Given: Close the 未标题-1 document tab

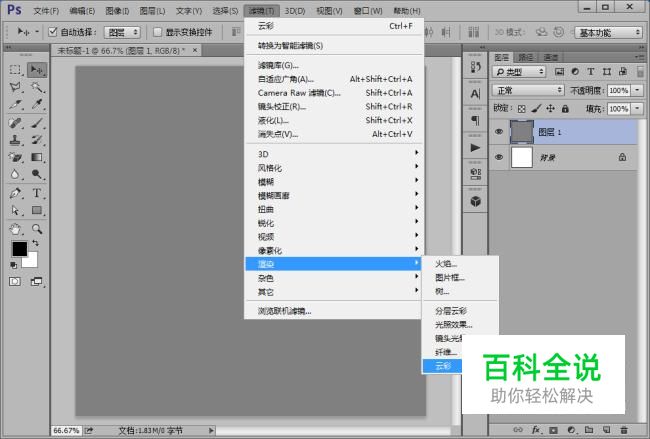Looking at the screenshot, I should (194, 50).
